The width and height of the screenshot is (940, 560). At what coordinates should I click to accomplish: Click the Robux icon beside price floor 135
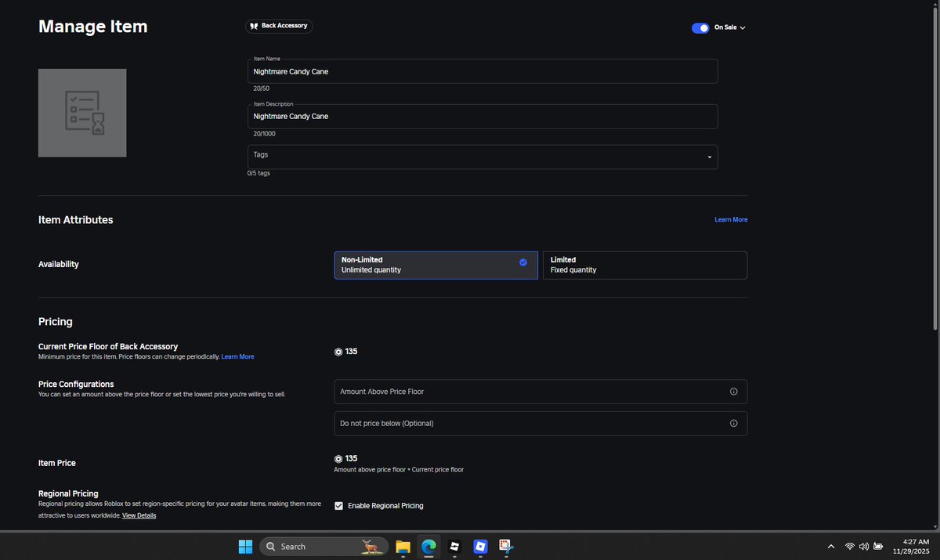338,352
